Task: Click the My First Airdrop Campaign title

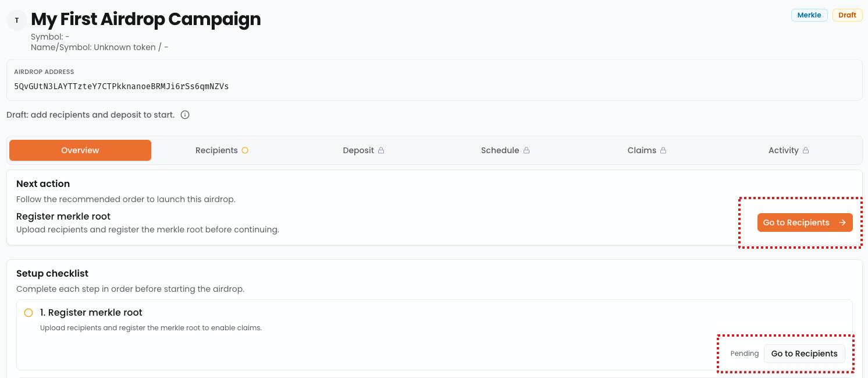Action: click(145, 19)
